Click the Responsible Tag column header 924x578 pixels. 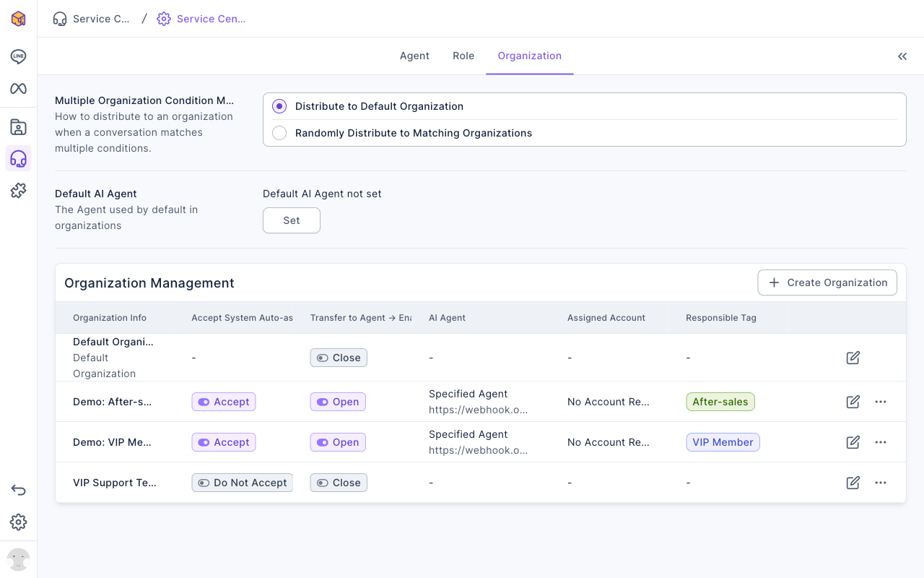click(x=721, y=318)
